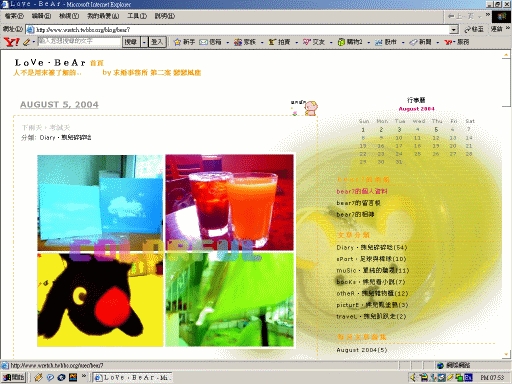Screen dimensions: 512x384
Task: Expand the dropdown after 拍賣 in toolbar
Action: 297,42
